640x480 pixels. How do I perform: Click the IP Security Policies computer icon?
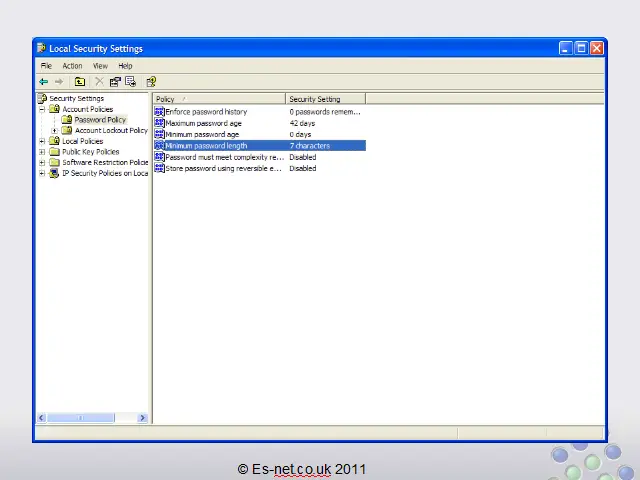click(54, 173)
